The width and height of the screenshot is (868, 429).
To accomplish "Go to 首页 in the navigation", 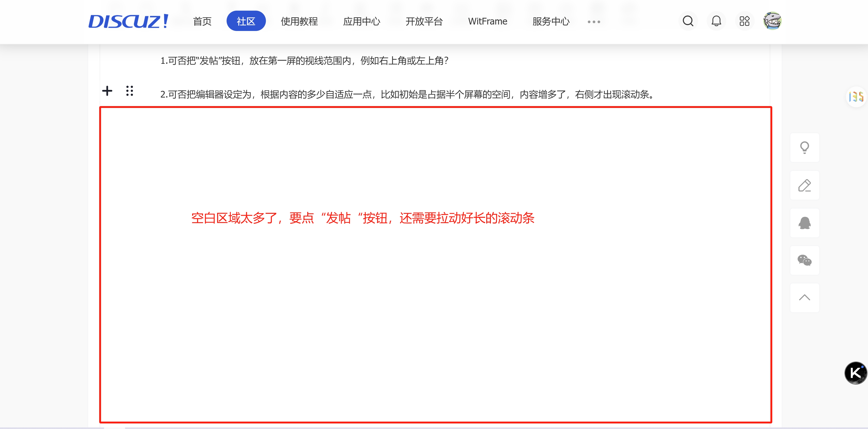I will tap(202, 21).
